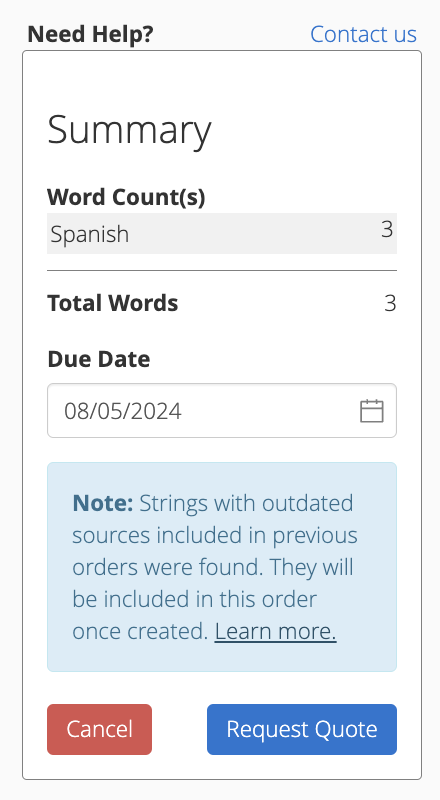Open the calendar picker icon

click(x=372, y=411)
